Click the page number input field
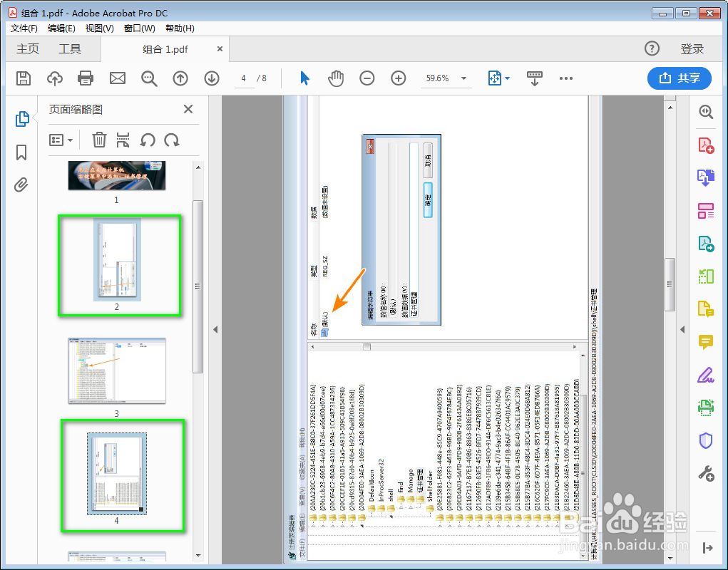 [243, 78]
